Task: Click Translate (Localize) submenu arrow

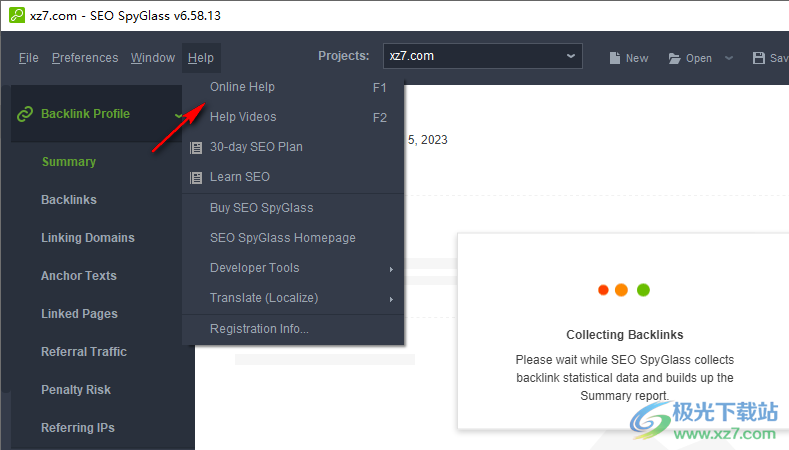Action: click(391, 299)
